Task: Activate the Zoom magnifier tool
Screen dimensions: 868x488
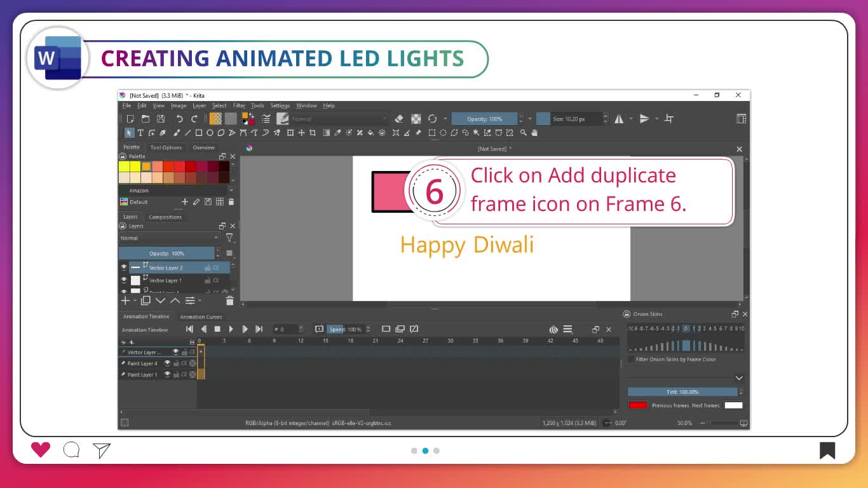Action: point(524,133)
